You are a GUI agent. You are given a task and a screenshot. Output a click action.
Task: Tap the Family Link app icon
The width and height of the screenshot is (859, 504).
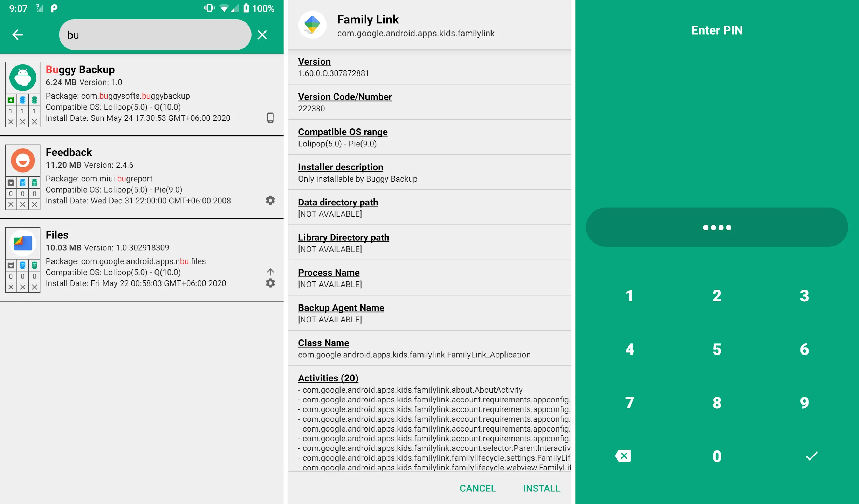point(312,25)
